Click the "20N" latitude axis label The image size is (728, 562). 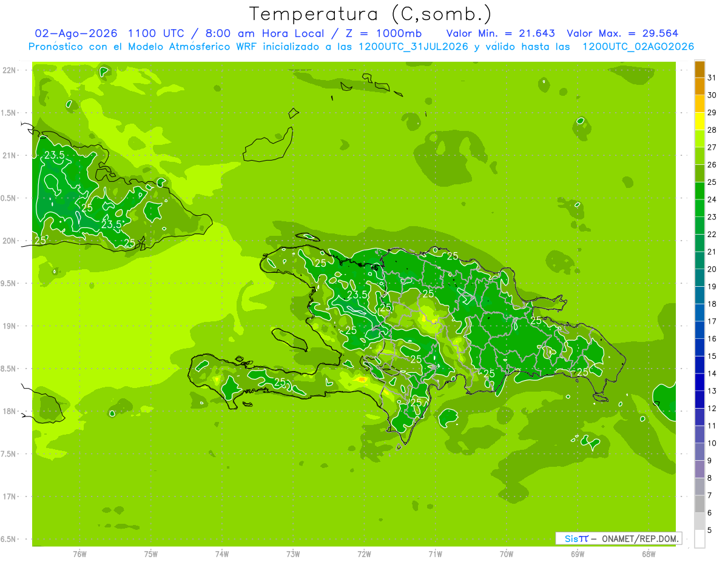[9, 241]
